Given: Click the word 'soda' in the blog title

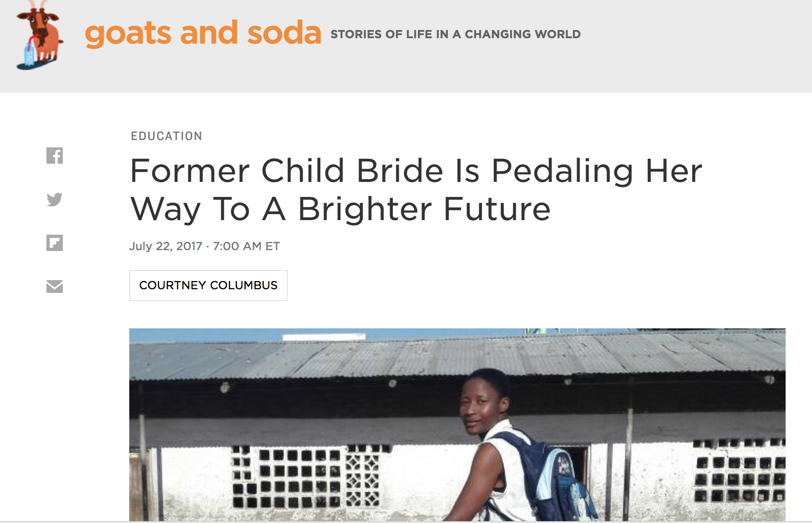Looking at the screenshot, I should [284, 33].
